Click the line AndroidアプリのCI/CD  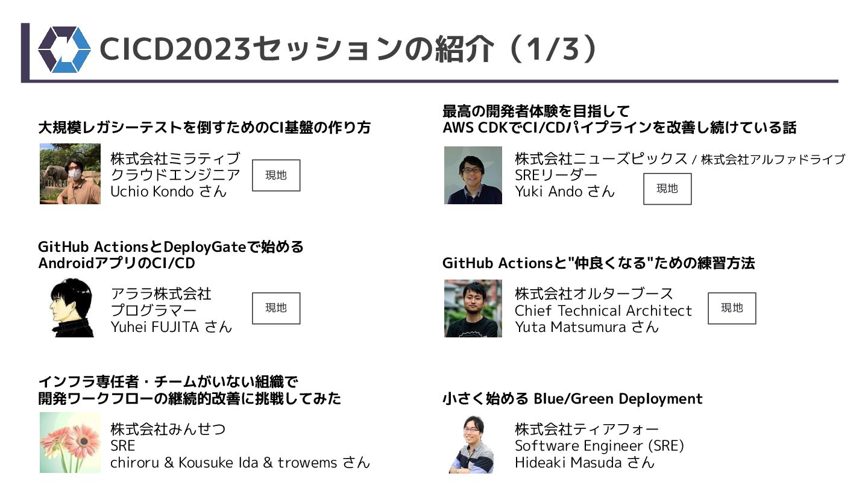116,263
